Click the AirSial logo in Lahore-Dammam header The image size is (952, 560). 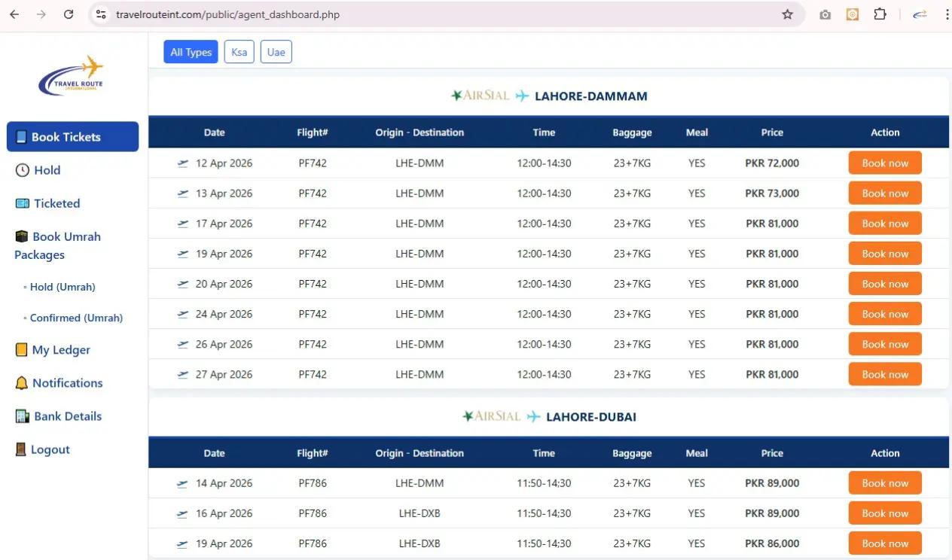pos(480,96)
